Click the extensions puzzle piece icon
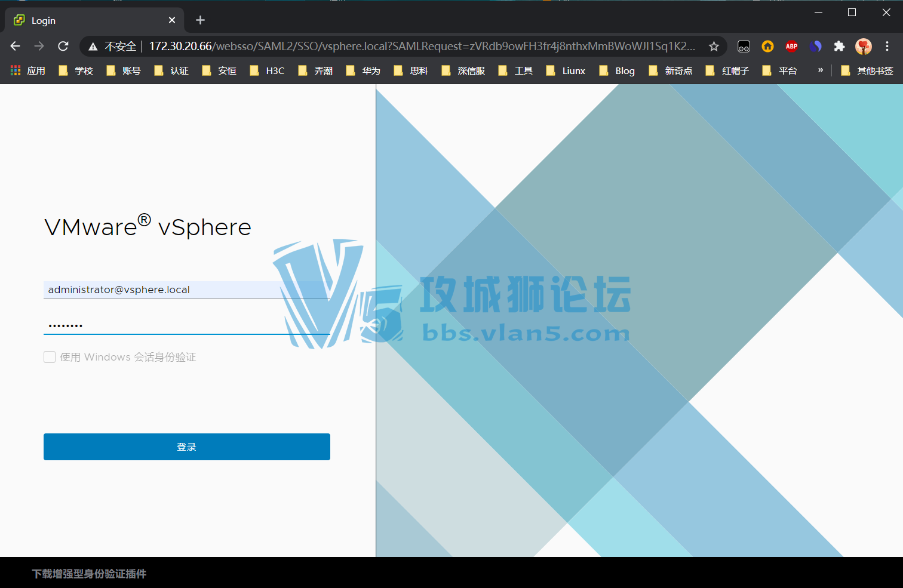 pyautogui.click(x=839, y=46)
